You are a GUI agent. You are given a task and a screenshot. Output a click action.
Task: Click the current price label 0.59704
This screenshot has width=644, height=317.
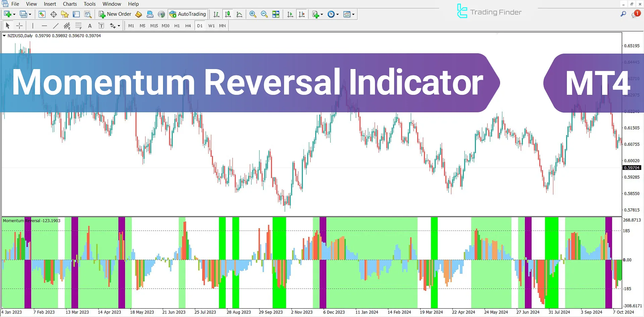pos(632,168)
